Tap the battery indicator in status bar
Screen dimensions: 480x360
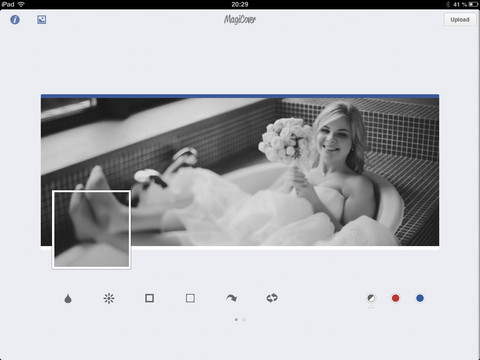(x=473, y=4)
